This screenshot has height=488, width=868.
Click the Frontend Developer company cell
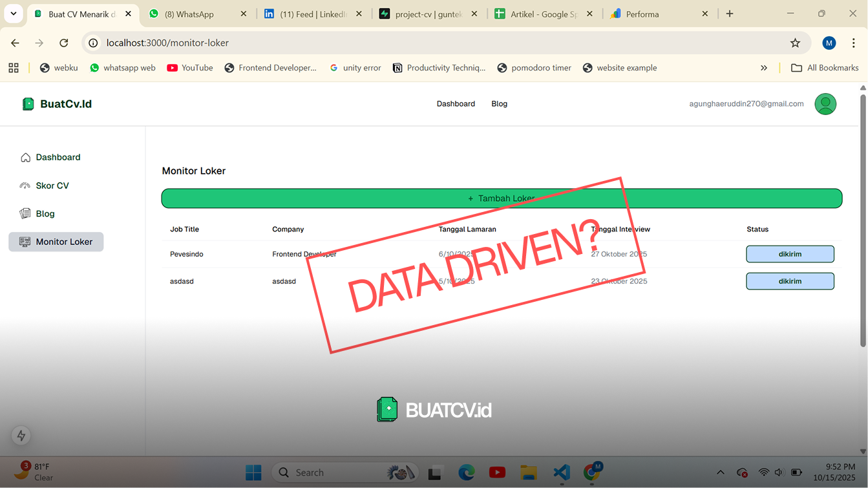tap(304, 254)
